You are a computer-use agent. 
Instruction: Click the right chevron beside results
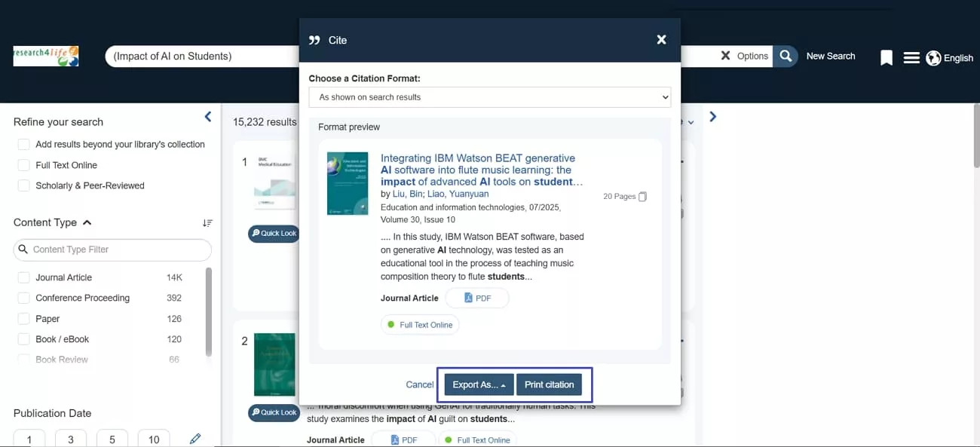click(712, 117)
